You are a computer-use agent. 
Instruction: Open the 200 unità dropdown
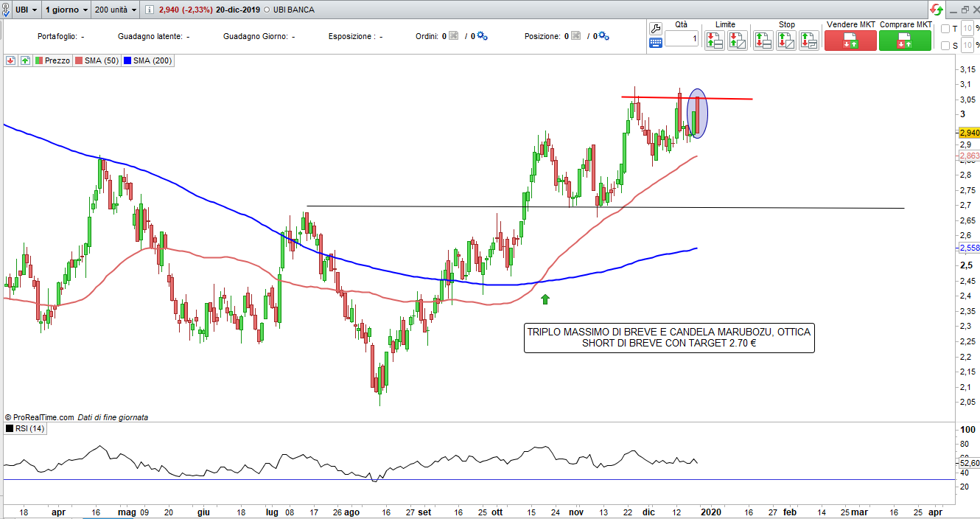tap(116, 10)
